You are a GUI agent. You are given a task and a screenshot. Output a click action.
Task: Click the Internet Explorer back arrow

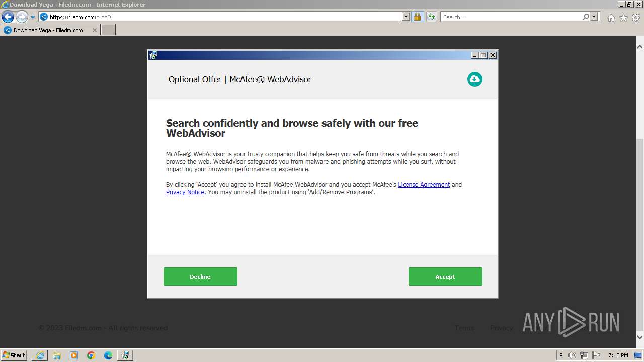[8, 17]
